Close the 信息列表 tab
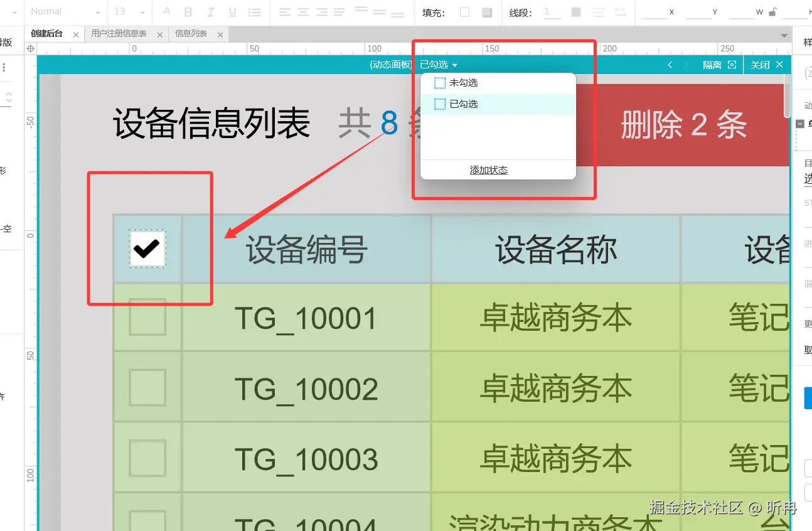 (220, 35)
